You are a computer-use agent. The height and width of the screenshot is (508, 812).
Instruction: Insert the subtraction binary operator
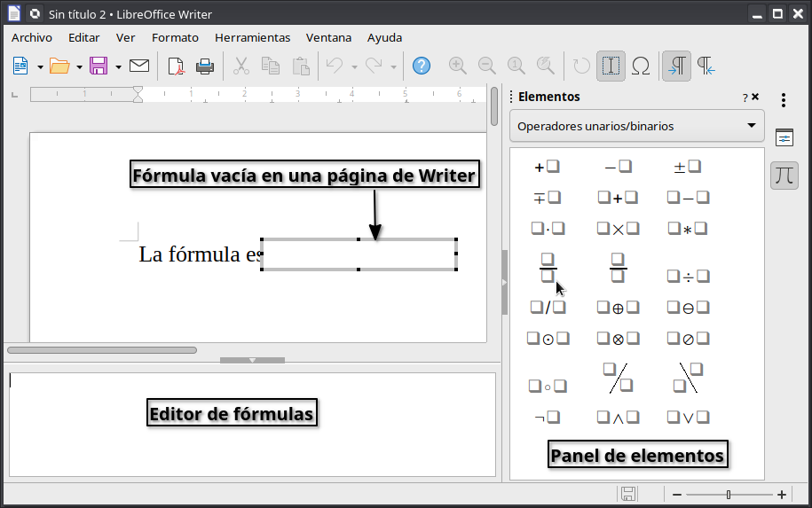(688, 198)
